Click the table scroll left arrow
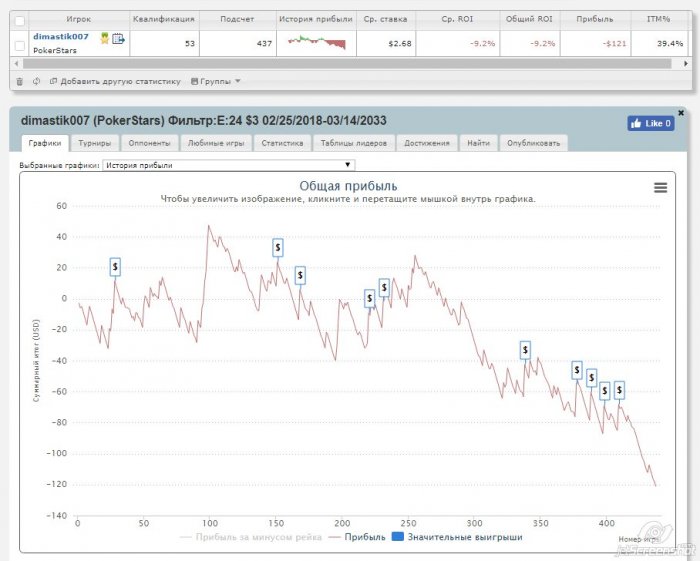This screenshot has height=561, width=700. click(x=17, y=64)
